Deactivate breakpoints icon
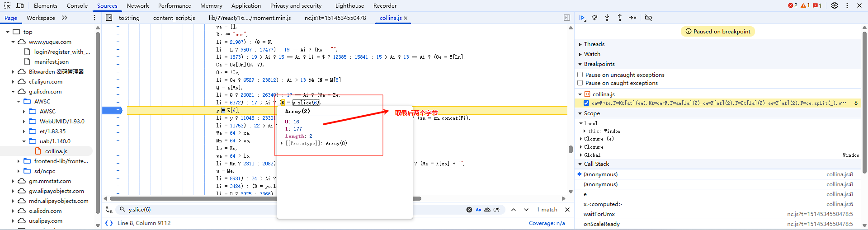Image resolution: width=868 pixels, height=230 pixels. [x=648, y=18]
